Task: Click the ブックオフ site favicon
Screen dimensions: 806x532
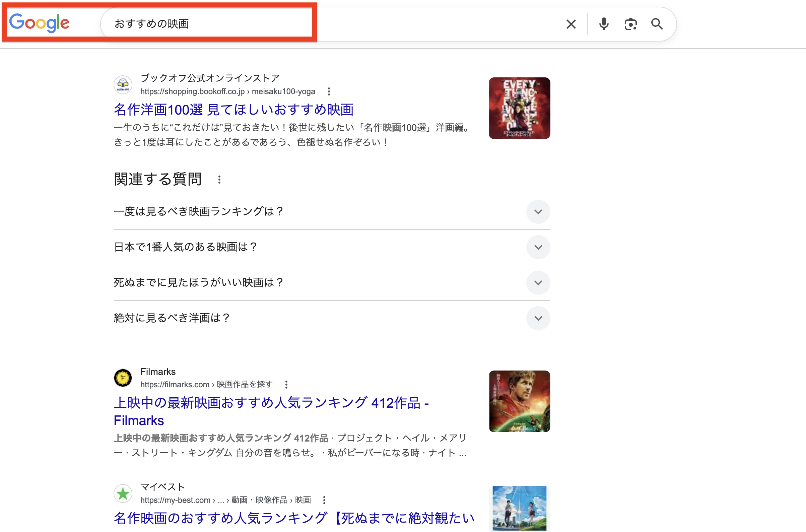Action: pos(123,84)
